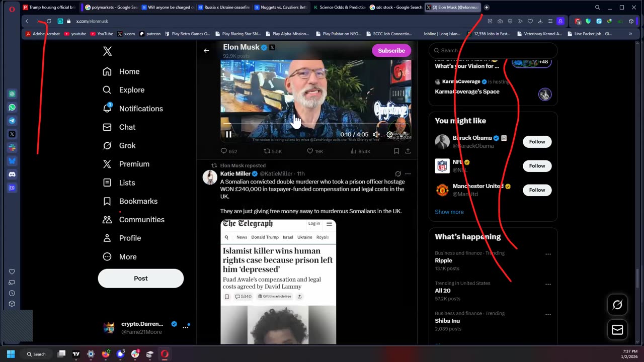Open more options on Katie Miller's post

408,173
